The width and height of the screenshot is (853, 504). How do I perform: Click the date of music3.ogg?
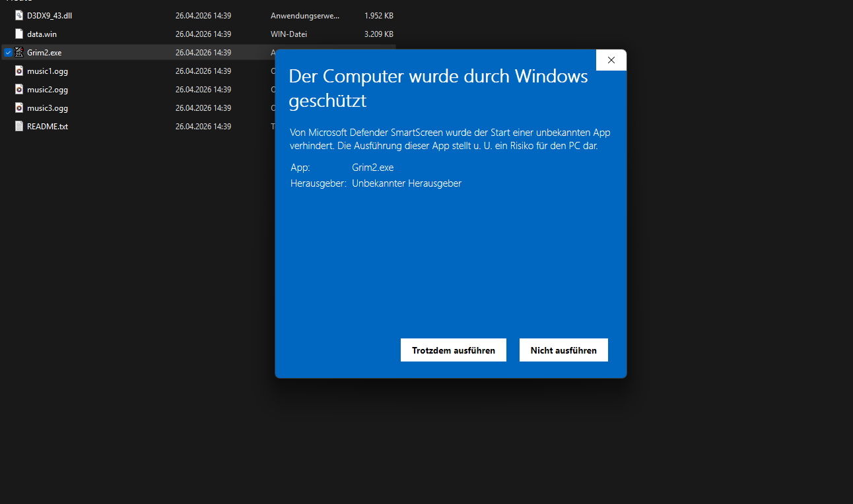pos(203,108)
